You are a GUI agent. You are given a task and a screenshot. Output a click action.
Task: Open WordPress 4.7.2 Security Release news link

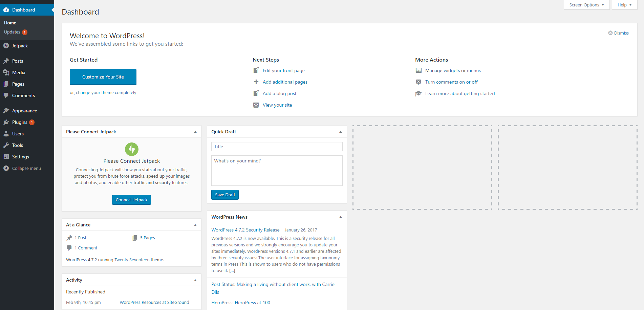245,230
